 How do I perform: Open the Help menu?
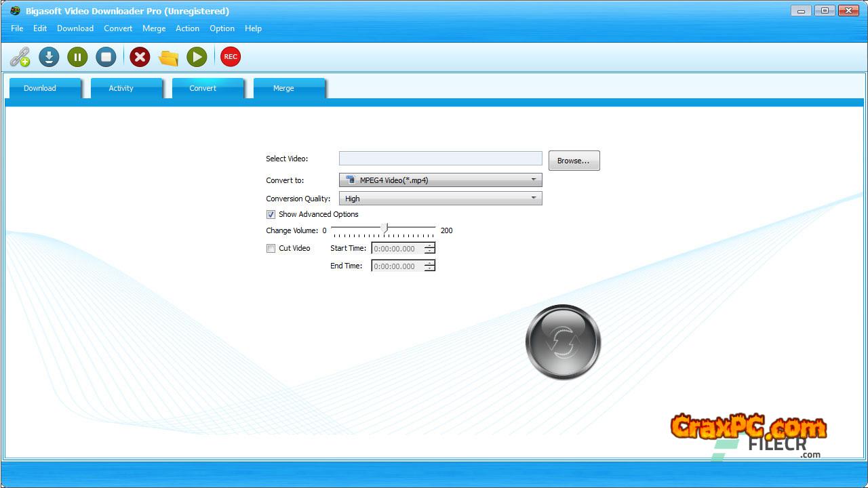coord(253,28)
